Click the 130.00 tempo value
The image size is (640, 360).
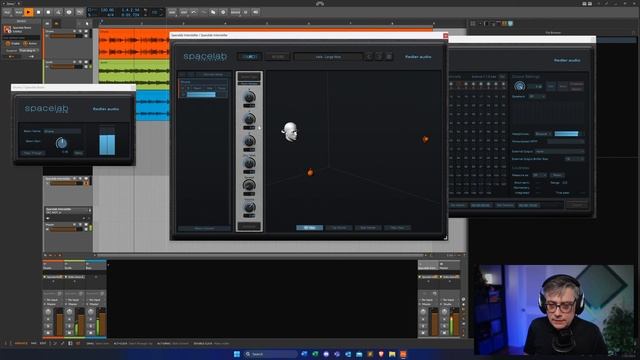107,10
